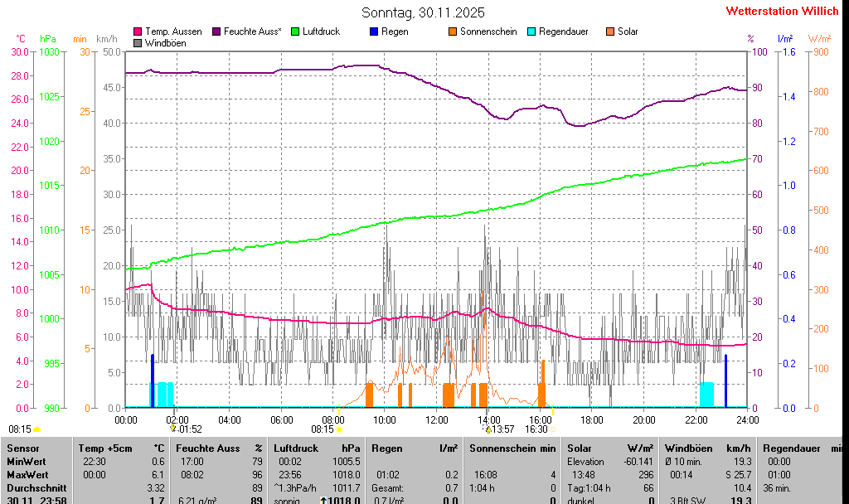Click the Sonnenschein legend label

tap(488, 31)
